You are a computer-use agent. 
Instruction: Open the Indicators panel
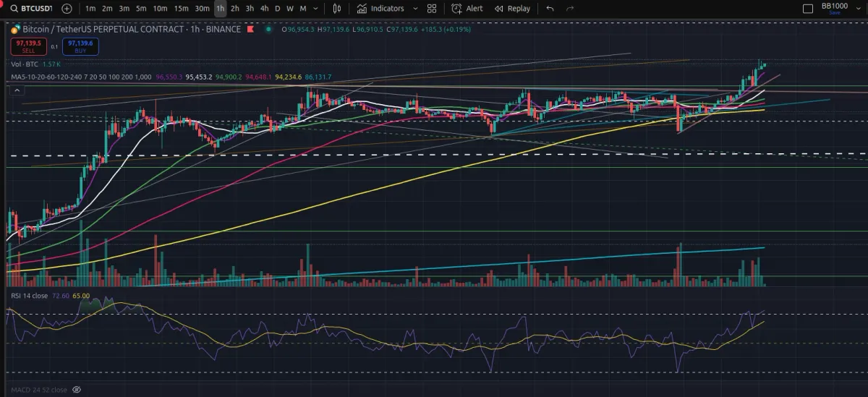pos(380,9)
